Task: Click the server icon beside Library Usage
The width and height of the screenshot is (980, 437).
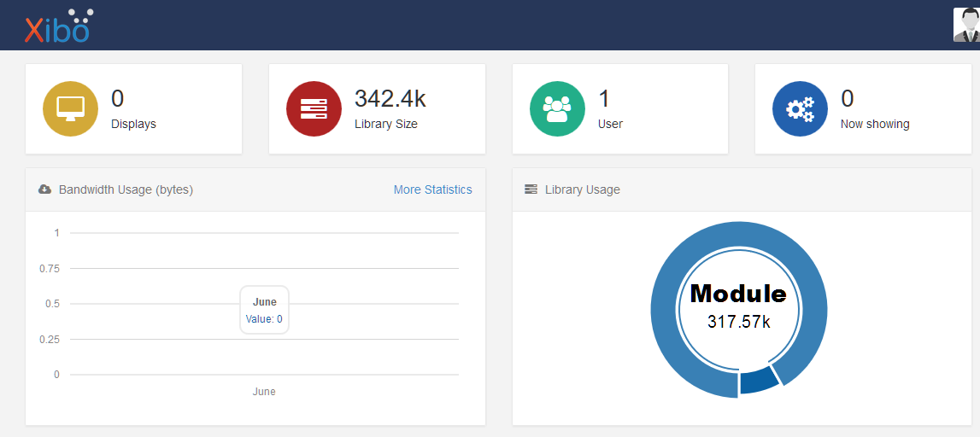Action: 531,189
